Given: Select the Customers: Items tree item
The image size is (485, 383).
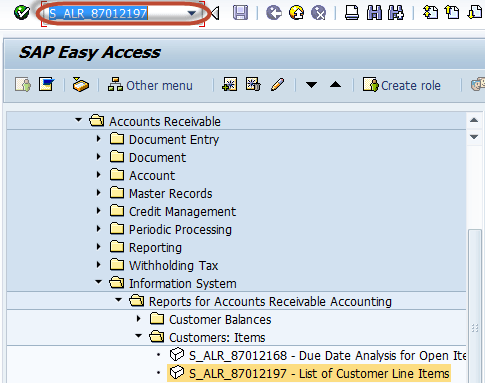Looking at the screenshot, I should tap(217, 337).
